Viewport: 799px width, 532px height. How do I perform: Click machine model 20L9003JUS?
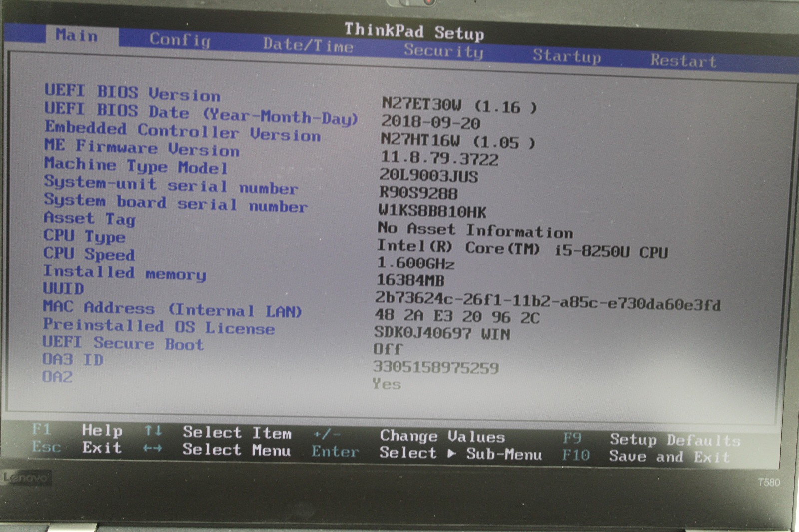click(428, 175)
